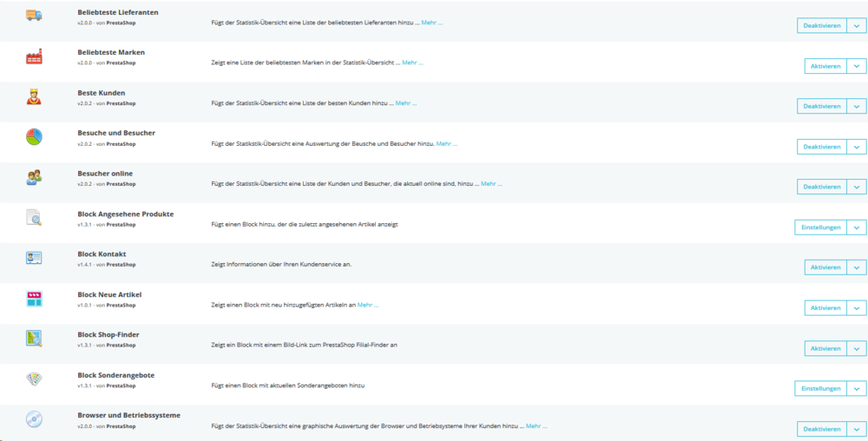Screen dimensions: 868x441
Task: Select the Block Neue Artikel title
Action: [109, 294]
